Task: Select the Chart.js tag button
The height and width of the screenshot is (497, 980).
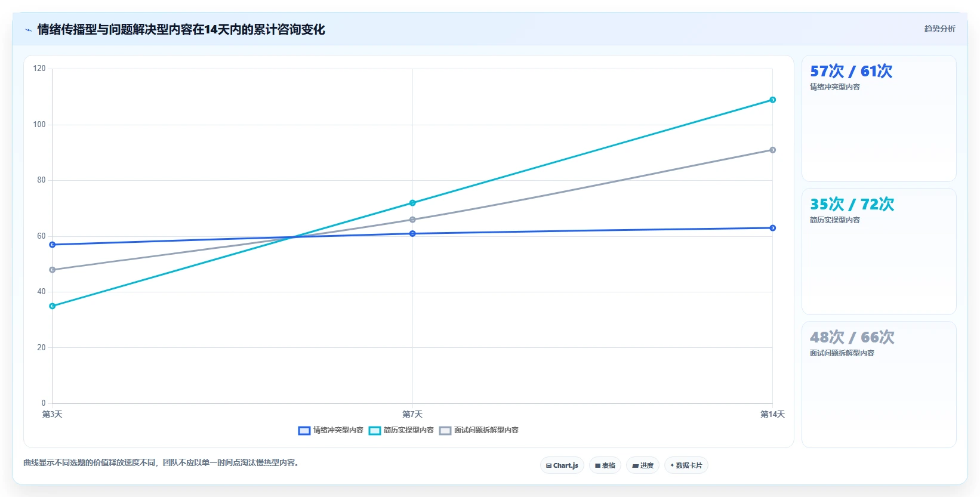Action: coord(562,465)
